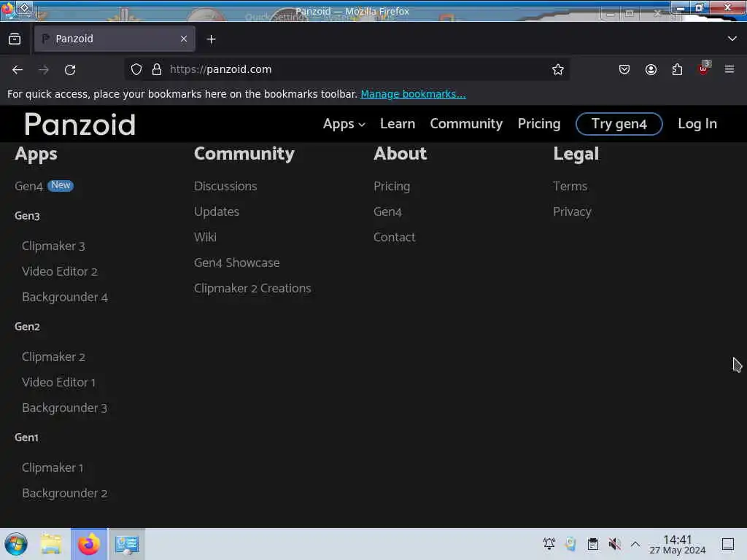Click the muted volume tray icon
Image resolution: width=747 pixels, height=560 pixels.
(614, 544)
